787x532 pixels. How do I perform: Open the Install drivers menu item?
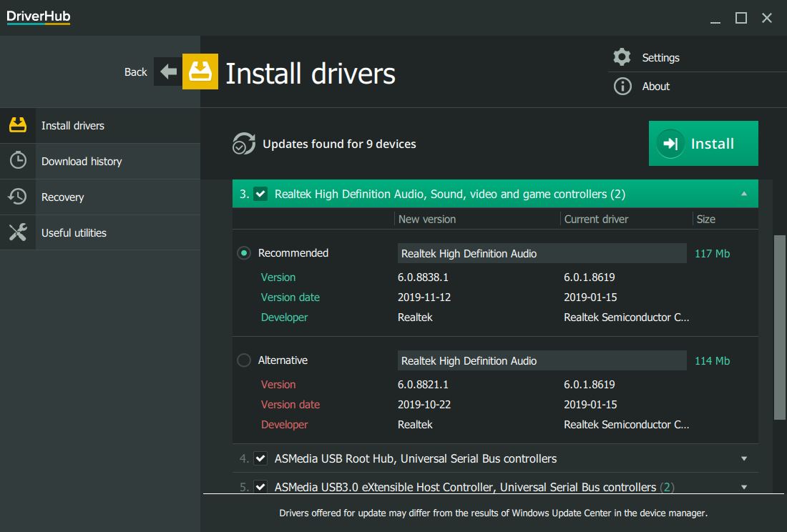tap(100, 125)
